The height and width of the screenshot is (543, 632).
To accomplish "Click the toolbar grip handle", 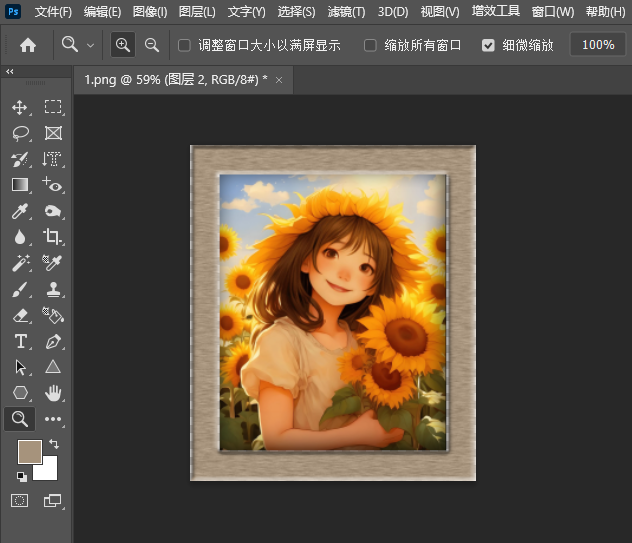I will (35, 83).
